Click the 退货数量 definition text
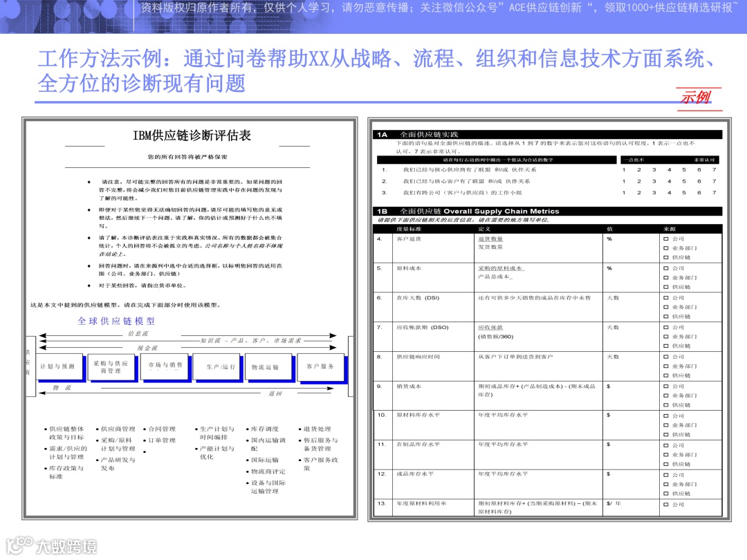The image size is (747, 560). tap(490, 239)
